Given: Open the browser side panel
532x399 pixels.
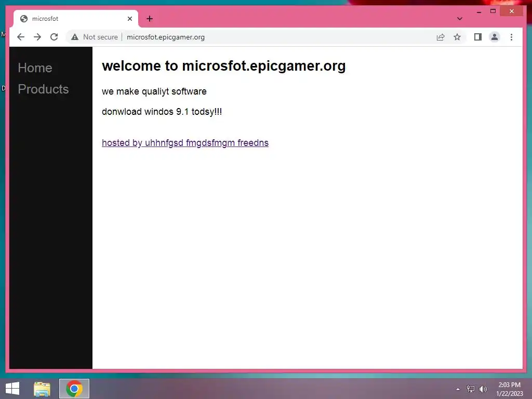Looking at the screenshot, I should pyautogui.click(x=478, y=37).
